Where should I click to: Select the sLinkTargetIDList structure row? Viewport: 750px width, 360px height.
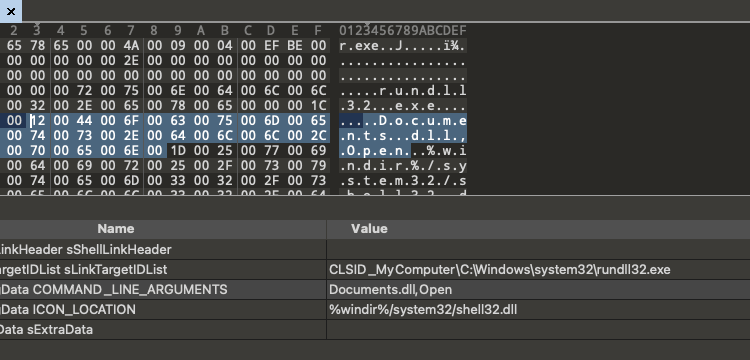coord(375,270)
